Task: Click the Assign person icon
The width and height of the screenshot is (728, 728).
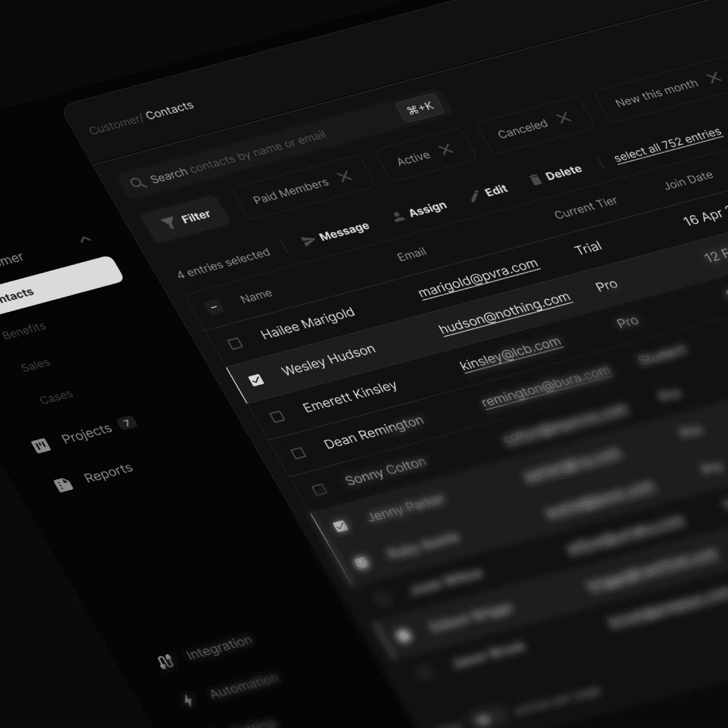Action: [398, 217]
